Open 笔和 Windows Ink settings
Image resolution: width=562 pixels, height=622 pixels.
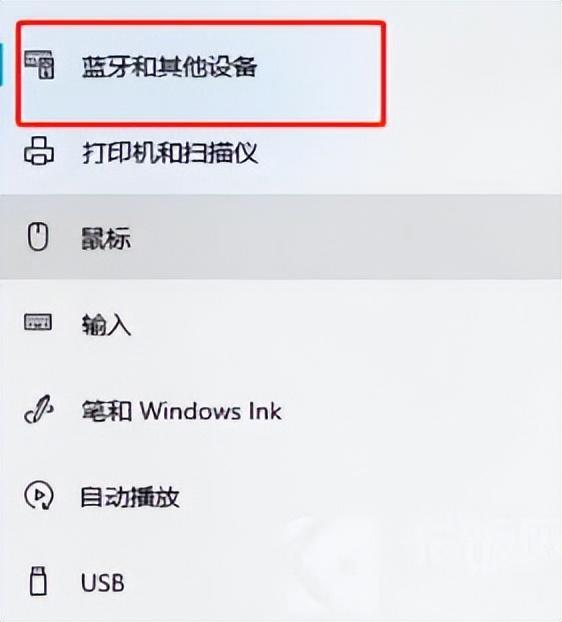pos(182,410)
